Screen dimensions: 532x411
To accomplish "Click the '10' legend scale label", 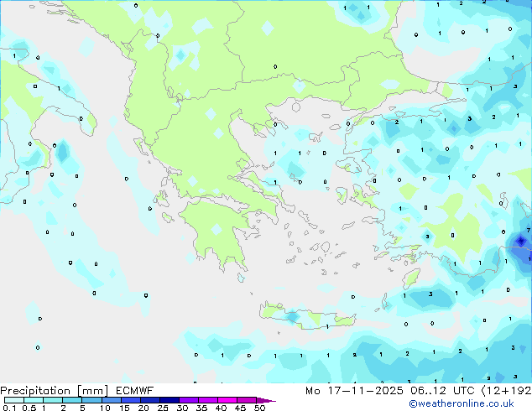I will (105, 408).
